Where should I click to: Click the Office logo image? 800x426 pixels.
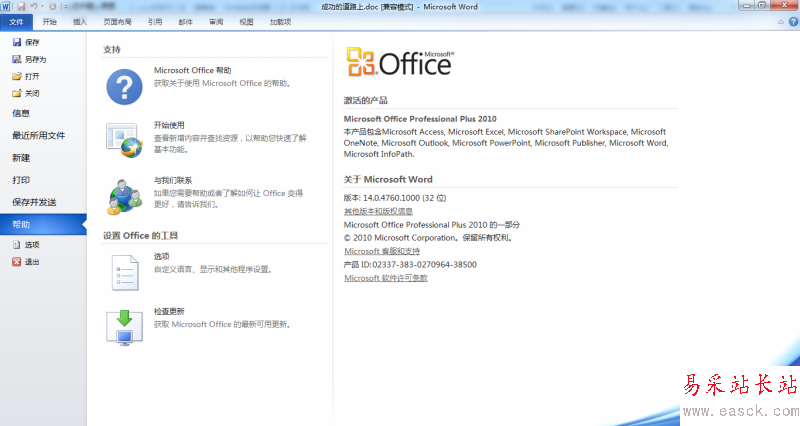coord(401,62)
